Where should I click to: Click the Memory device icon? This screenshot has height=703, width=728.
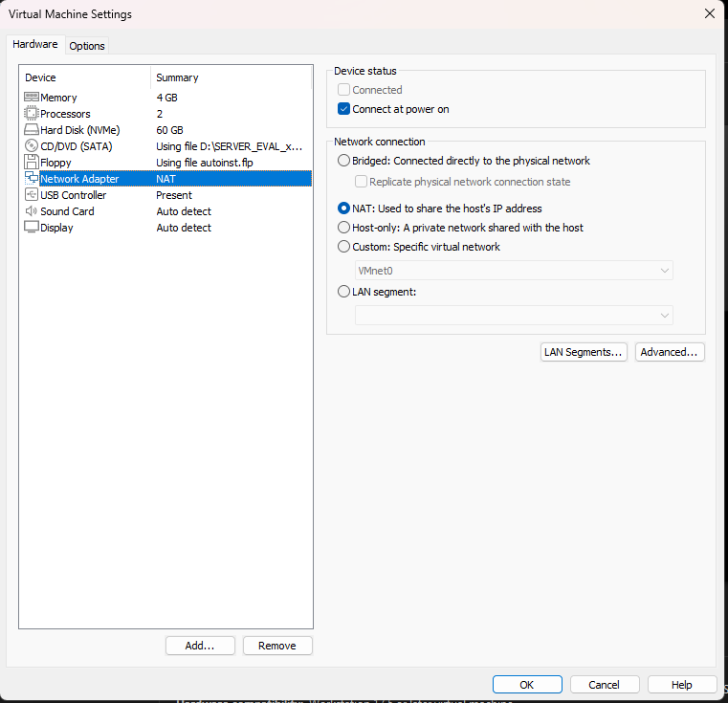[x=31, y=98]
